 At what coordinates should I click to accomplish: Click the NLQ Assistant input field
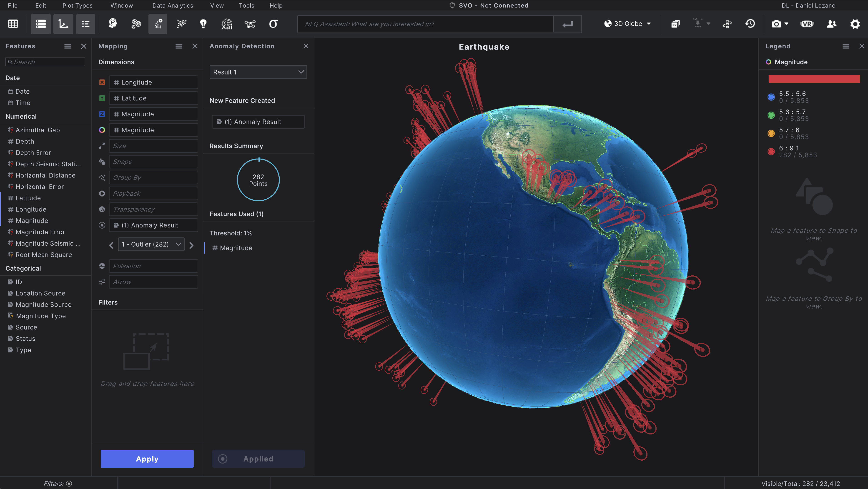pos(426,24)
